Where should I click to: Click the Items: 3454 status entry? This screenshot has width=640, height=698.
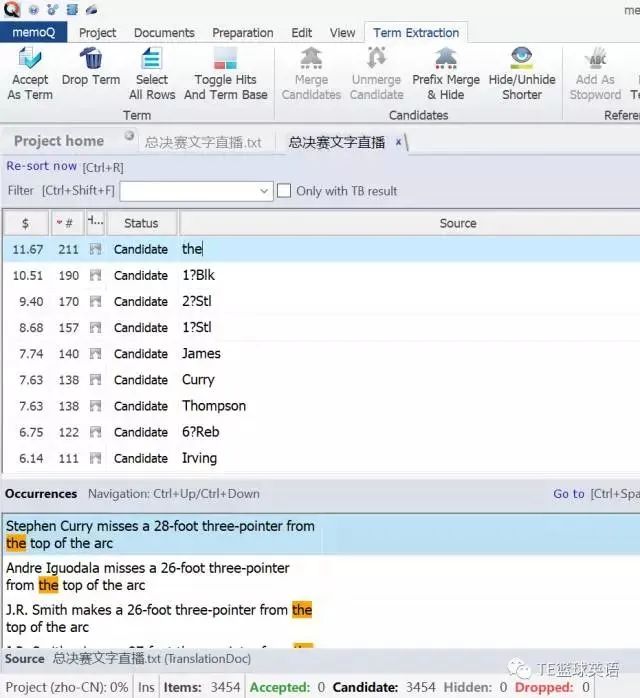pos(202,687)
